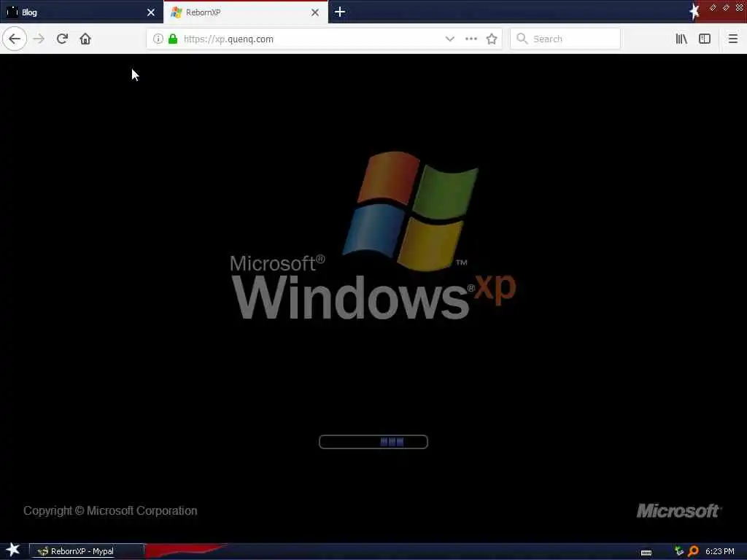Go back to the previous page
This screenshot has width=747, height=560.
coord(15,39)
